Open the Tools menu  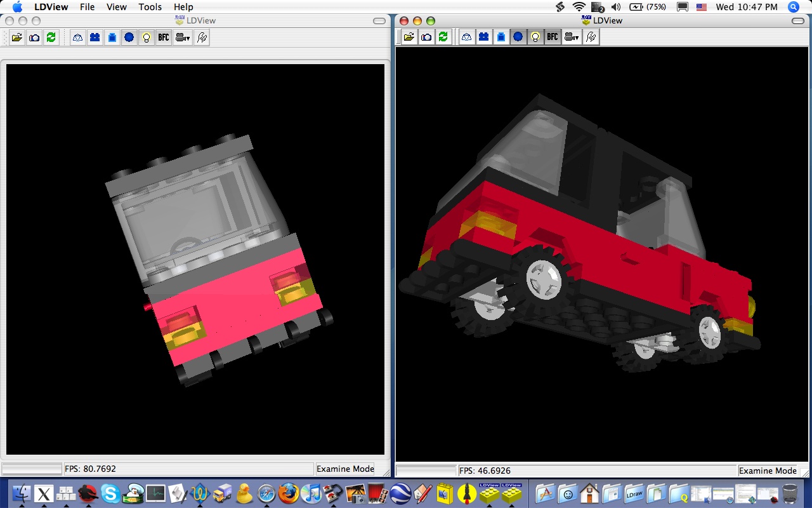click(x=150, y=7)
